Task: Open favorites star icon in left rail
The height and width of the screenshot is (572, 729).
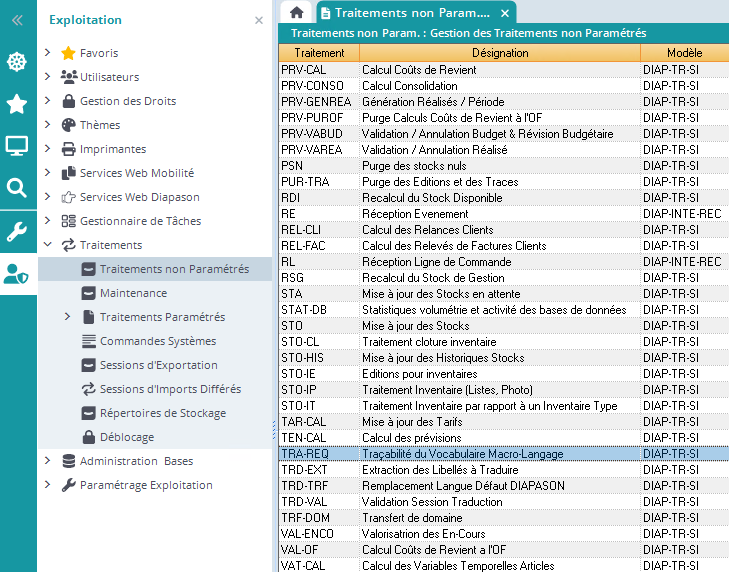Action: (x=17, y=104)
